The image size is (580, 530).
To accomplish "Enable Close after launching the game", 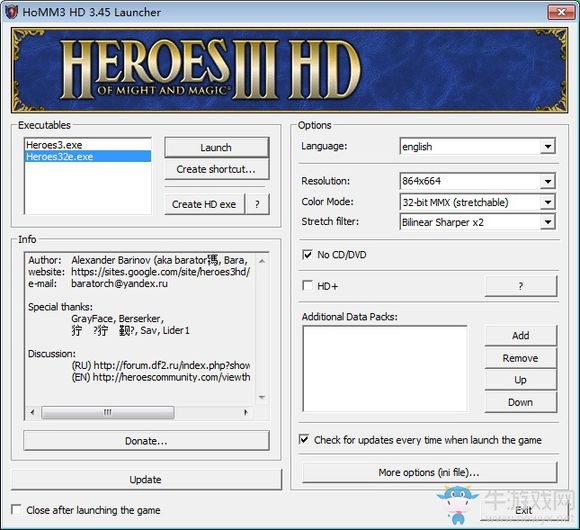I will 16,510.
